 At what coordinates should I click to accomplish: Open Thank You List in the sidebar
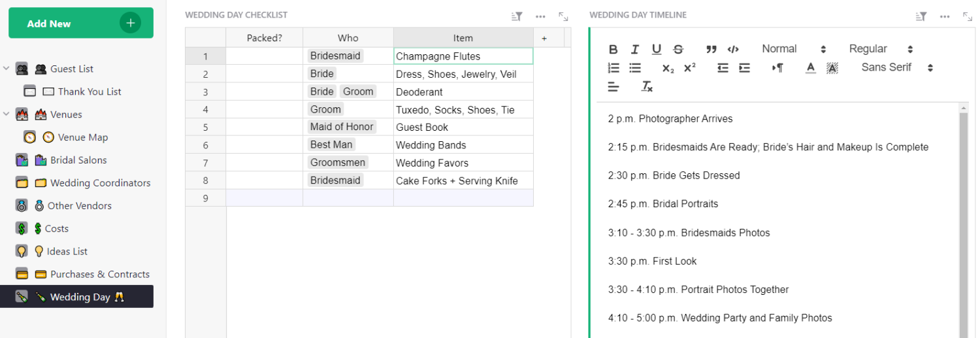[90, 92]
